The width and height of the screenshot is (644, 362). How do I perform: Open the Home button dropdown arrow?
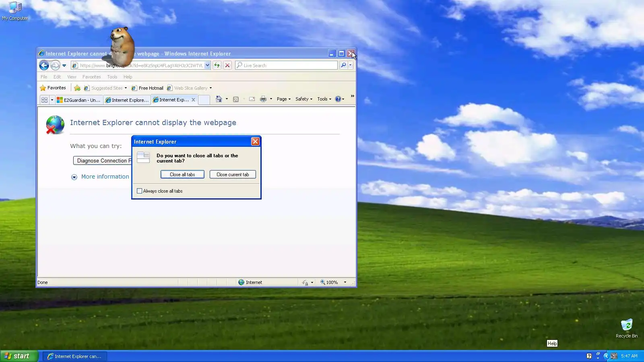[x=227, y=99]
